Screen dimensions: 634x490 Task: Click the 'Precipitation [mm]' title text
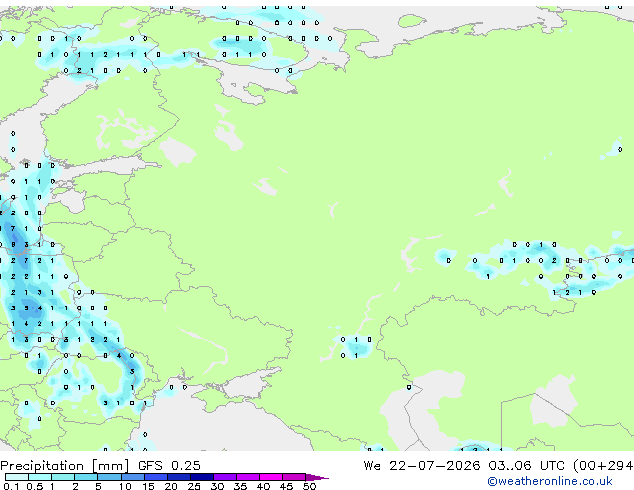(65, 466)
